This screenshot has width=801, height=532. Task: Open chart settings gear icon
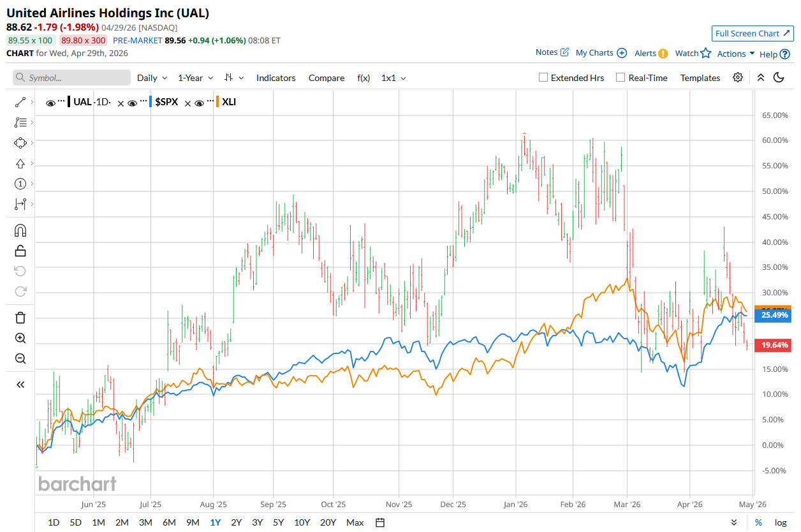pyautogui.click(x=738, y=78)
